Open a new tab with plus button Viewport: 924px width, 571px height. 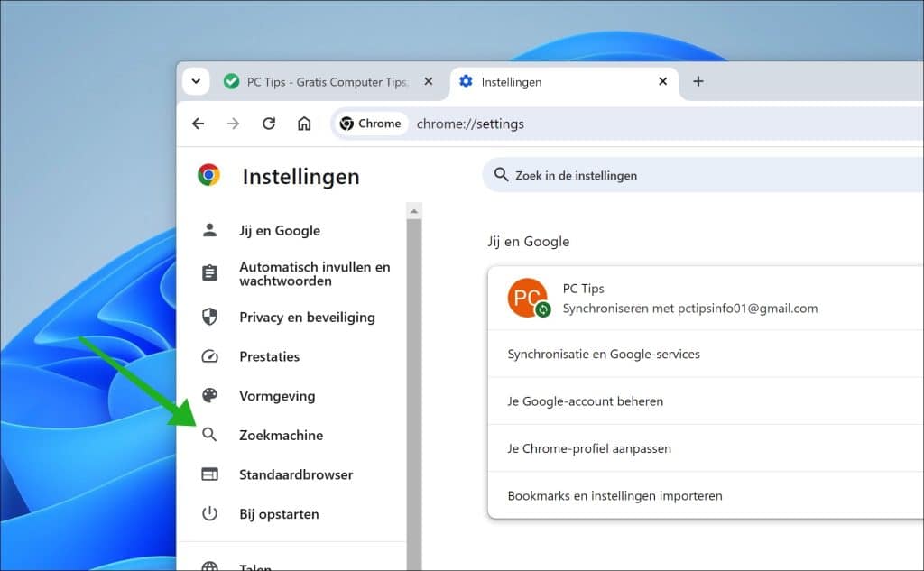pos(698,81)
